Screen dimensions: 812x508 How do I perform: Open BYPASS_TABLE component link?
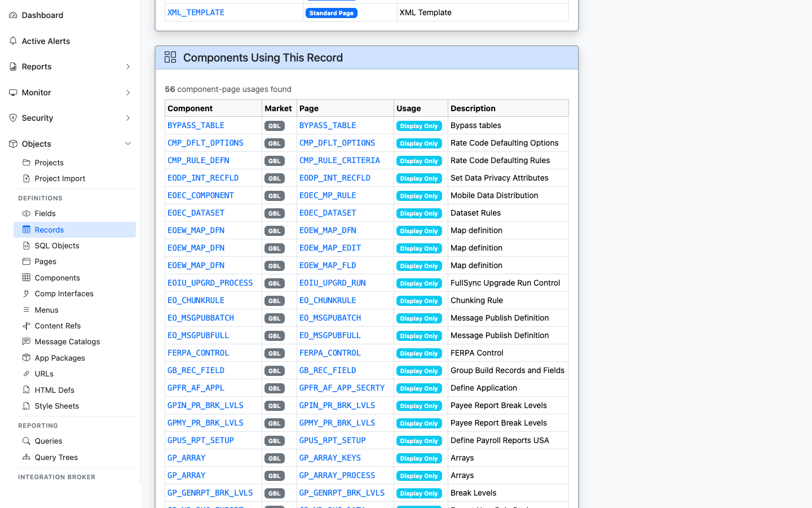tap(196, 125)
